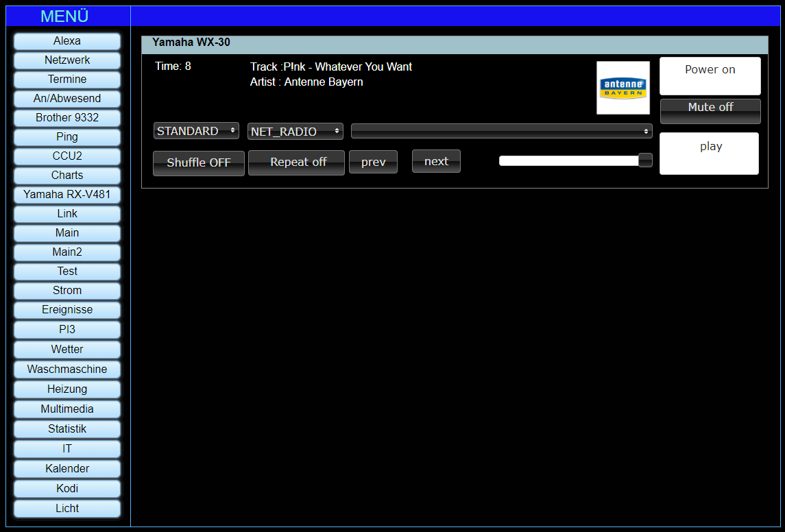The width and height of the screenshot is (785, 532).
Task: Show the Statistik page
Action: tap(67, 429)
